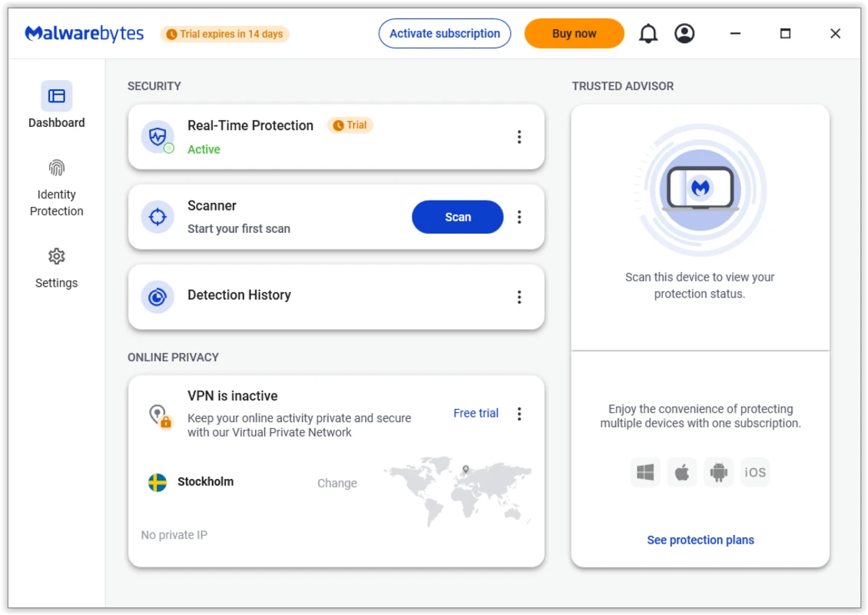Select the Apple platform icon
The width and height of the screenshot is (868, 615).
(x=681, y=472)
